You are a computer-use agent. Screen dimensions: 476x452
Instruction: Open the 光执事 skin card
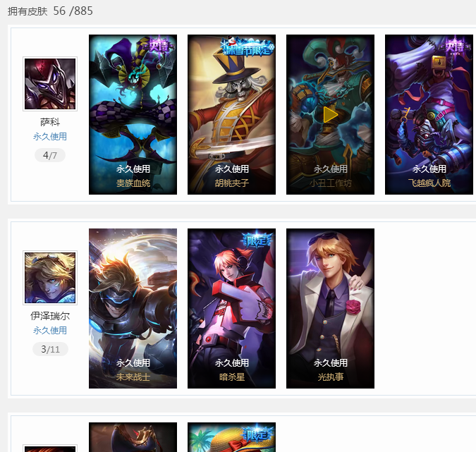(330, 308)
